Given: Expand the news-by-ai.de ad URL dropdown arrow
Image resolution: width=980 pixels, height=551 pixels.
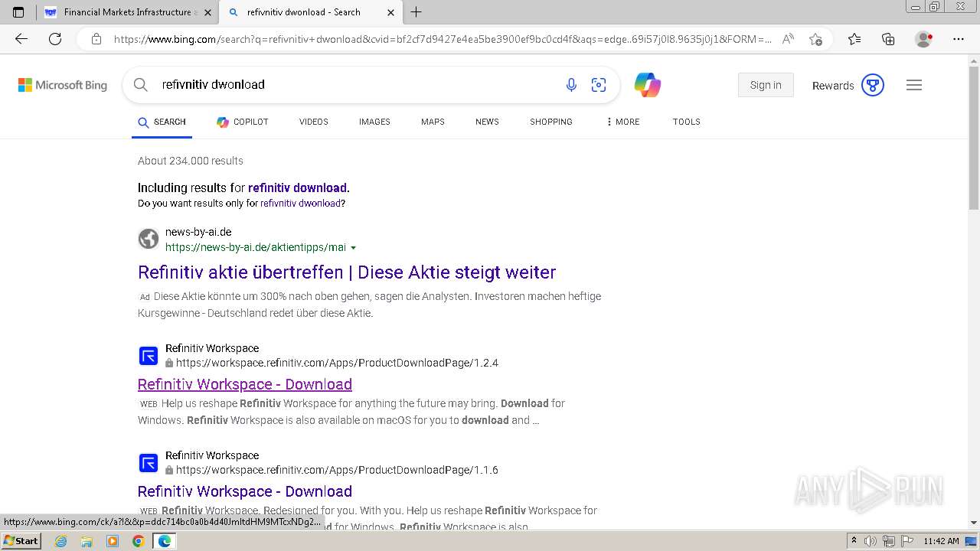Looking at the screenshot, I should coord(353,248).
